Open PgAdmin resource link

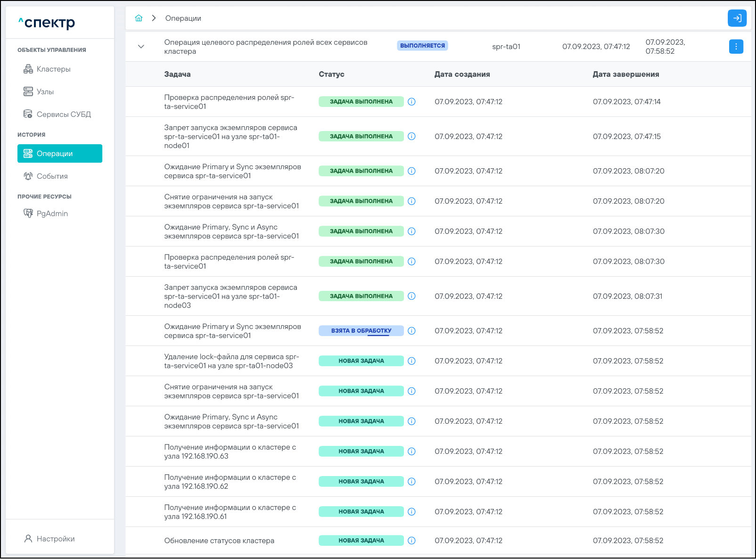click(52, 214)
